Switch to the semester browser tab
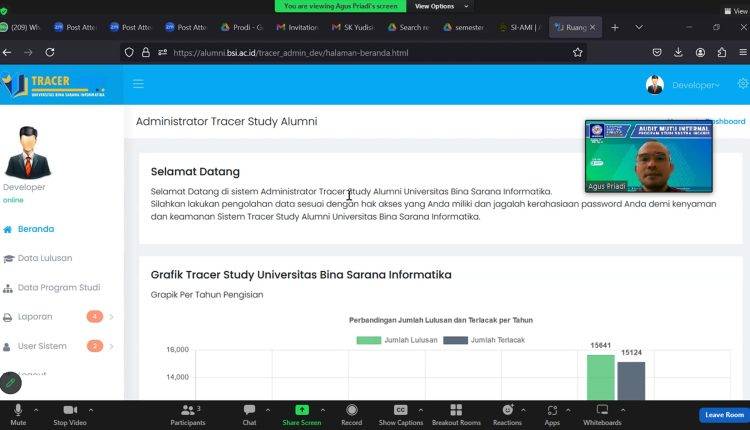Screen dimensions: 750x430 pos(464,28)
